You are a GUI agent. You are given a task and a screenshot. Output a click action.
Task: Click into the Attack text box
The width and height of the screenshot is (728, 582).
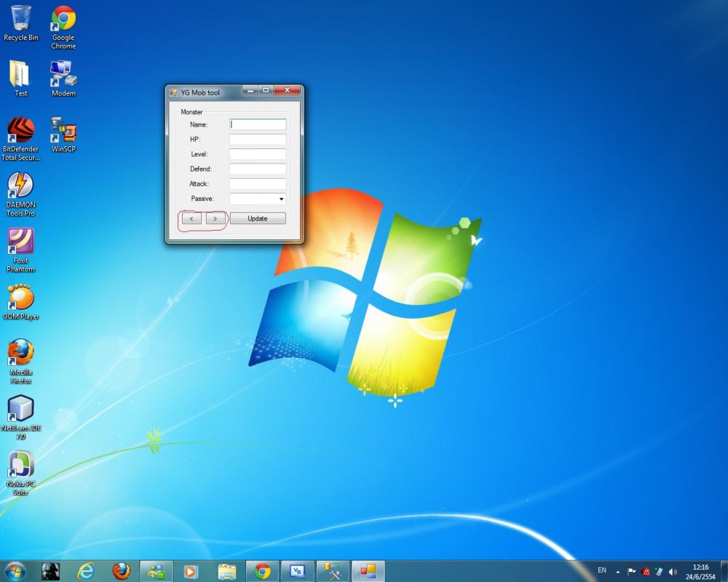(258, 184)
